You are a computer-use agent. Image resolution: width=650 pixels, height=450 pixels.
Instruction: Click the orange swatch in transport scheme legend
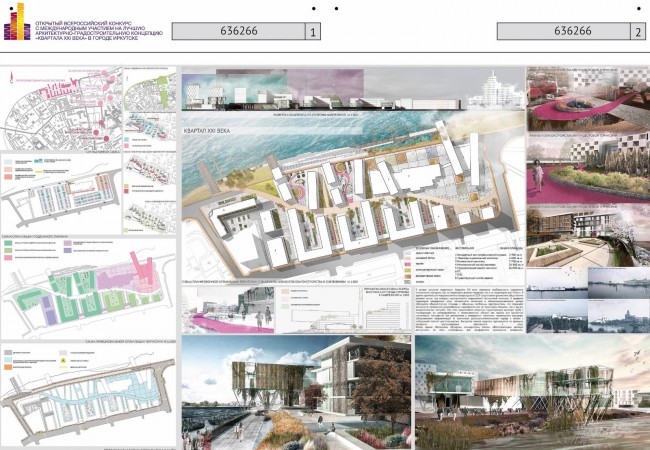[x=8, y=367]
